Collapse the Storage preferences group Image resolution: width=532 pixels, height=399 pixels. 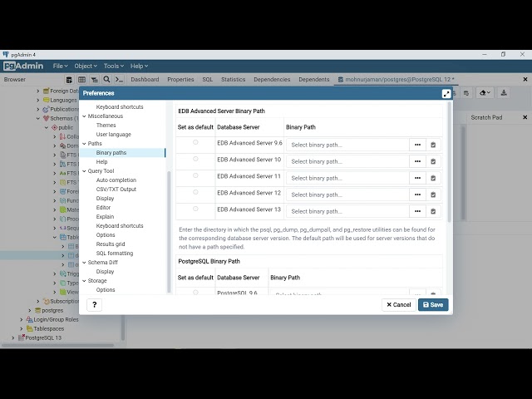click(84, 281)
